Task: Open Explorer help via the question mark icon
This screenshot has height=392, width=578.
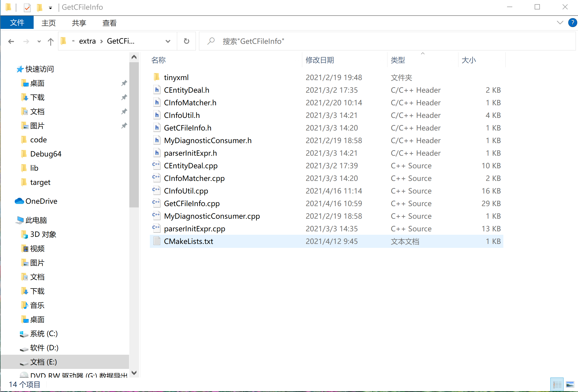Action: (x=572, y=23)
